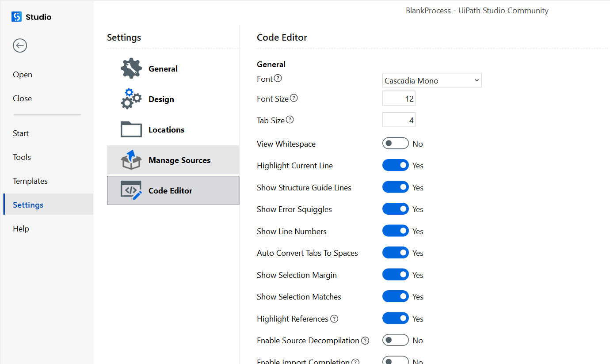
Task: Enable Source Decompilation toggle
Action: point(396,340)
